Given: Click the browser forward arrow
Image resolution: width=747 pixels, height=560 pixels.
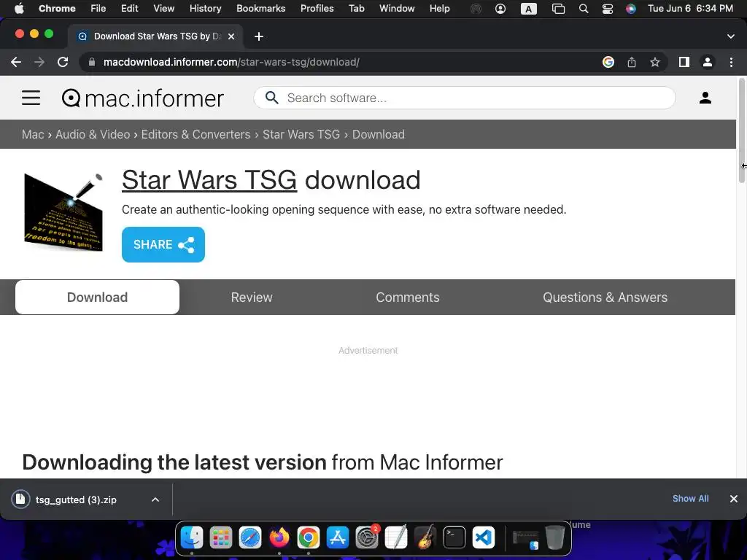Looking at the screenshot, I should [39, 62].
